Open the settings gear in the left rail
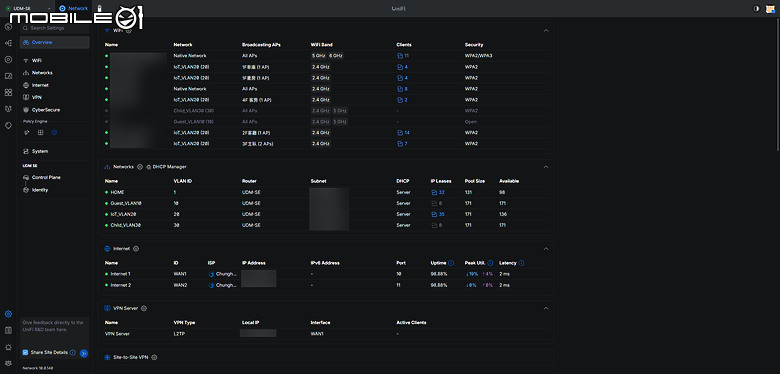Viewport: 780px width, 374px height. [x=8, y=314]
